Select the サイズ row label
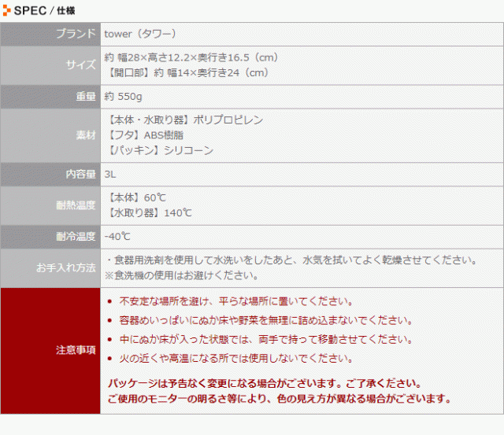The image size is (504, 435). pyautogui.click(x=80, y=65)
